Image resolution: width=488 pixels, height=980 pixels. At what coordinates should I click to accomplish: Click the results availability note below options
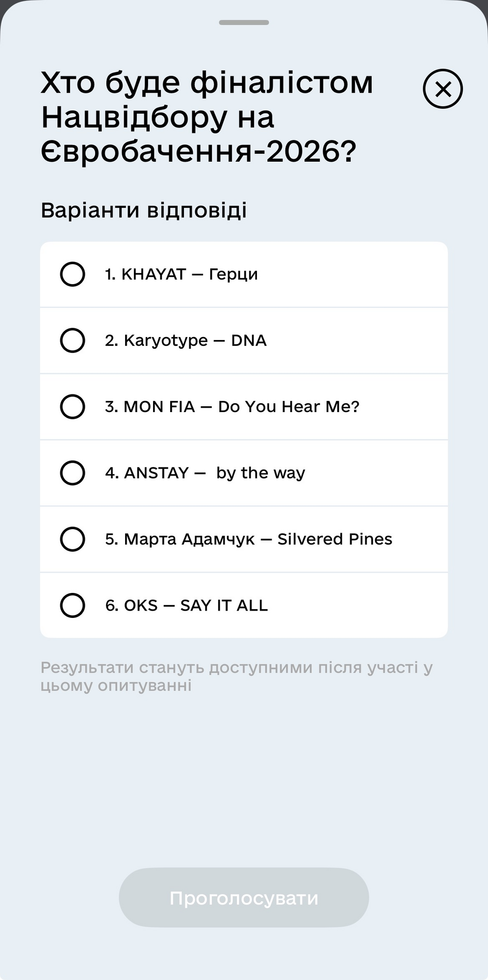pos(236,676)
